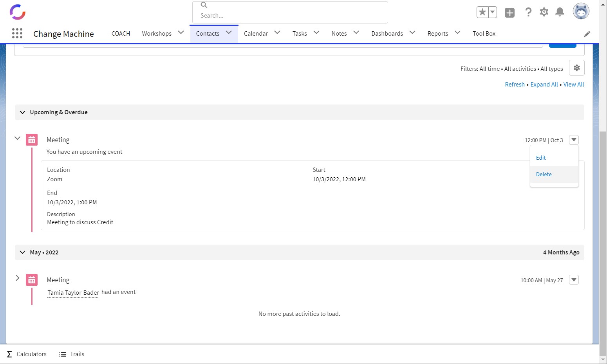607x364 pixels.
Task: Open the notifications bell
Action: click(x=560, y=12)
